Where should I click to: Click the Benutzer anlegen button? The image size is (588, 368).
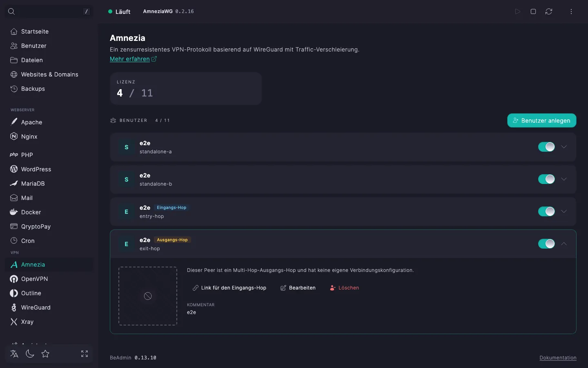coord(541,121)
